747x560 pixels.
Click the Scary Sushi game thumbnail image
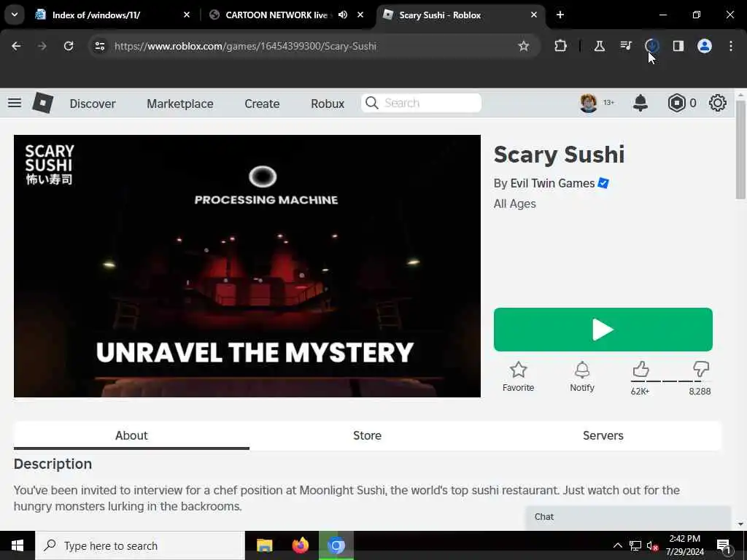(247, 266)
